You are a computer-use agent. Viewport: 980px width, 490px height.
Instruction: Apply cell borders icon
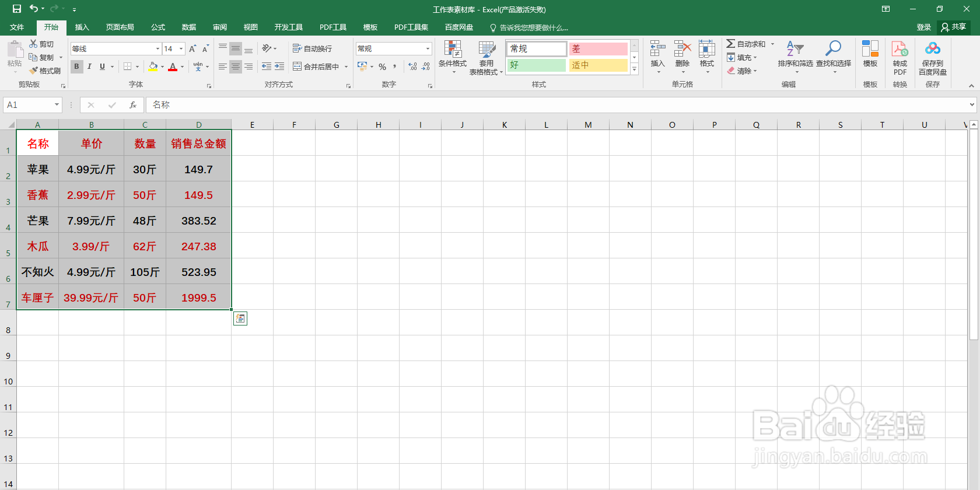(128, 66)
